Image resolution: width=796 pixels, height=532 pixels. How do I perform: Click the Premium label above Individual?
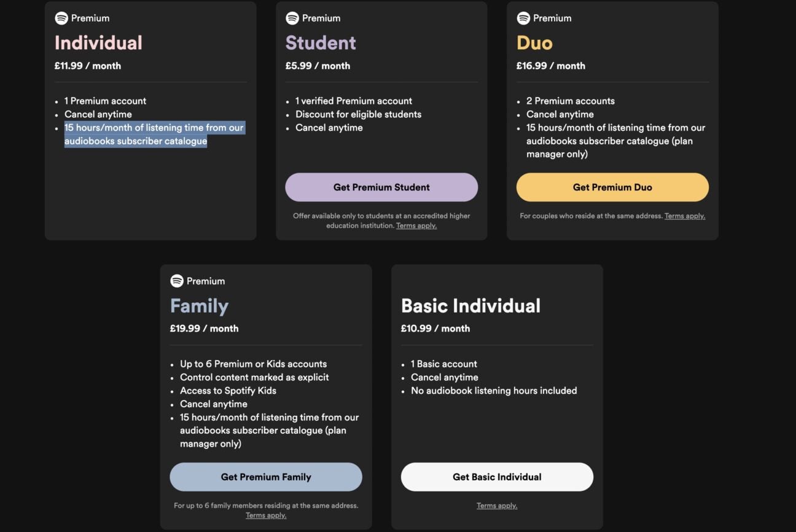click(x=90, y=18)
